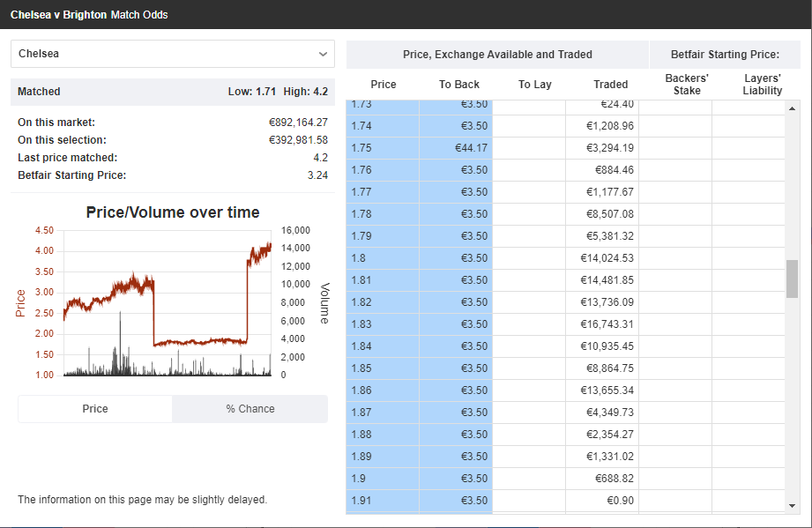This screenshot has height=528, width=812.
Task: Click the Chelsea v Brighton Match Odds title
Action: pos(89,14)
